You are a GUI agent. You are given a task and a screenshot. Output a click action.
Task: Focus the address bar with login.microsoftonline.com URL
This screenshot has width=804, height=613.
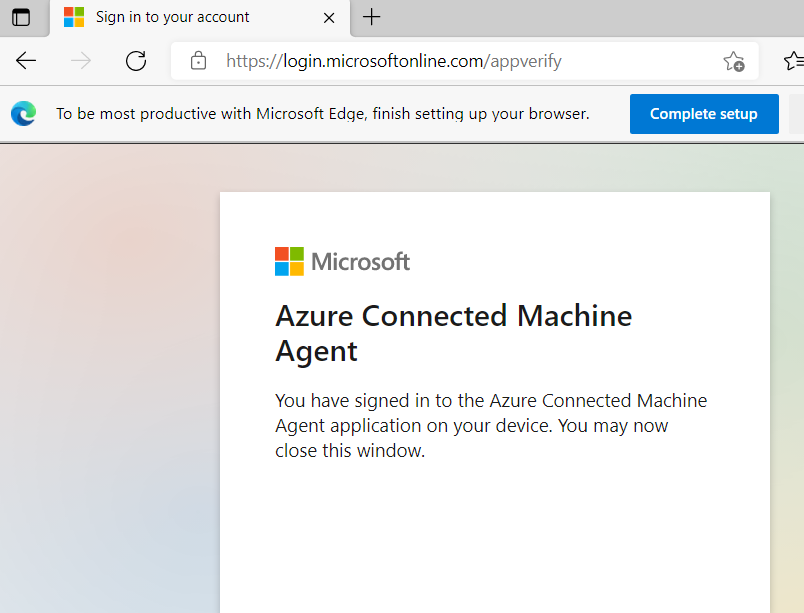pyautogui.click(x=420, y=61)
